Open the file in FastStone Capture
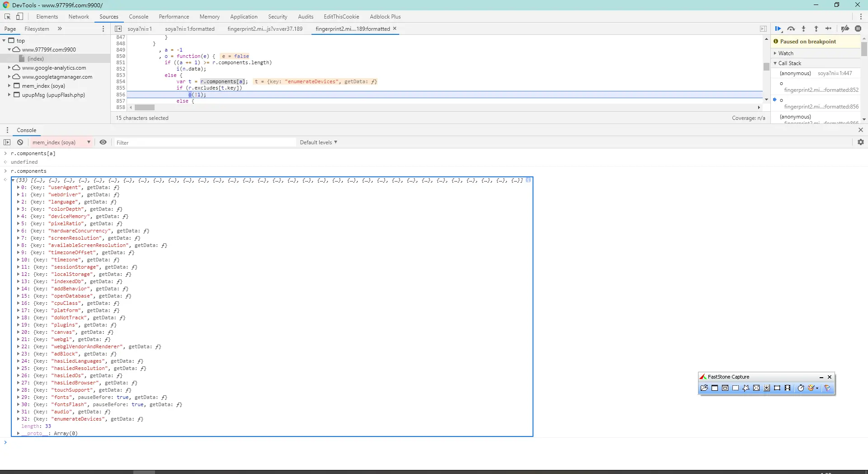 click(704, 388)
